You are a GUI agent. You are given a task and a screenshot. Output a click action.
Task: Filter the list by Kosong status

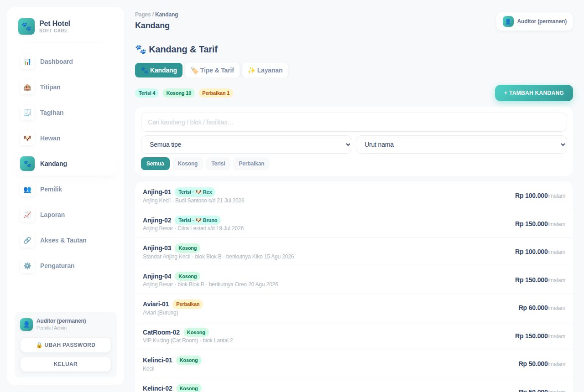(188, 164)
